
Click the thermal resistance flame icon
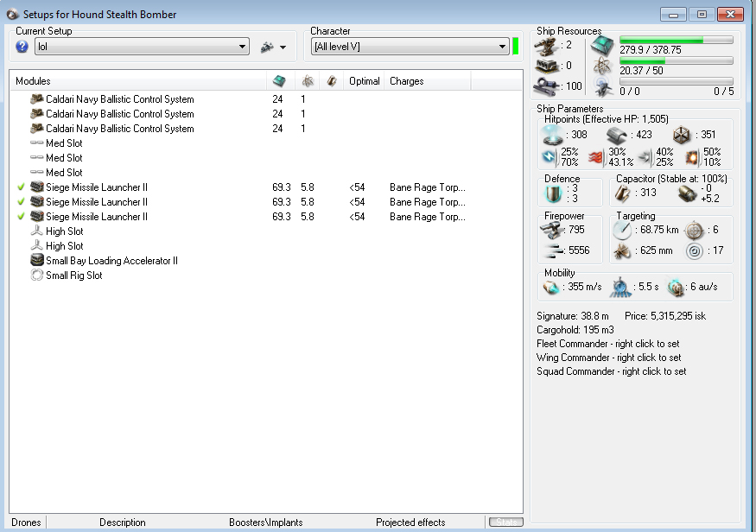(x=595, y=157)
